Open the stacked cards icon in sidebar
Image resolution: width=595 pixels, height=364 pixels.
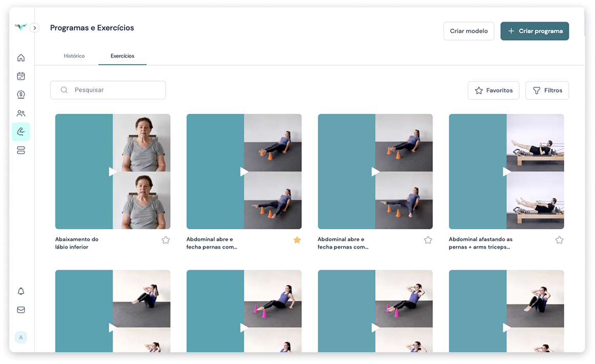pos(21,150)
